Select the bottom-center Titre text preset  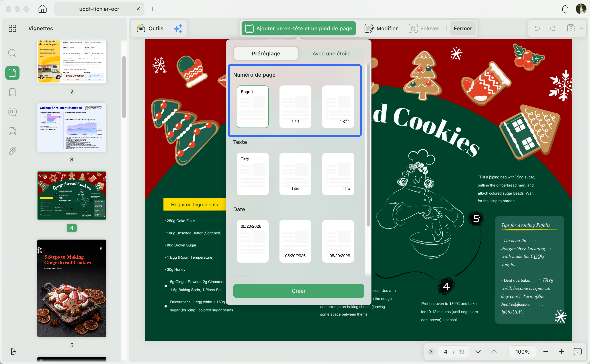(x=295, y=174)
